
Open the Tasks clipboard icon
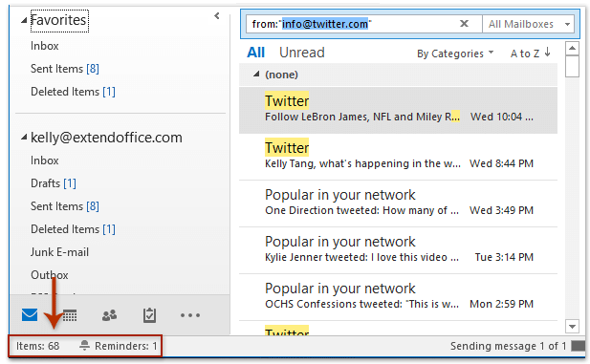click(x=149, y=315)
